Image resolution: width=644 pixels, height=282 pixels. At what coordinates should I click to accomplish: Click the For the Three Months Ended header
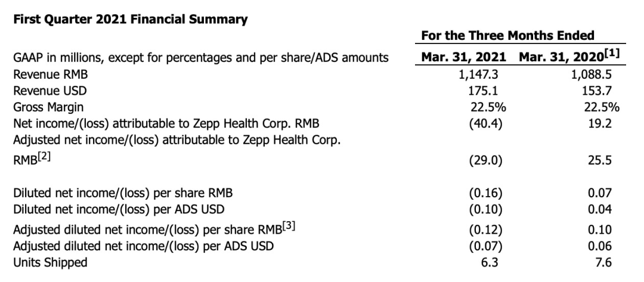click(507, 36)
